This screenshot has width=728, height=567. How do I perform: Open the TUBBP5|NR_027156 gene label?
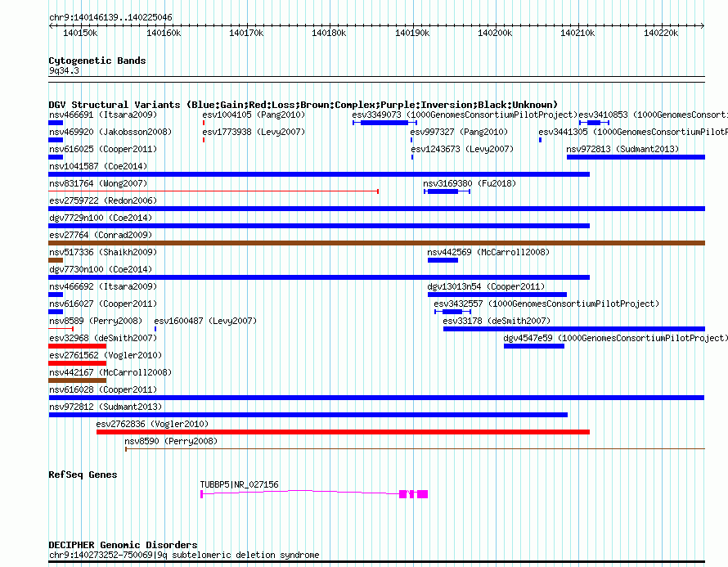239,484
